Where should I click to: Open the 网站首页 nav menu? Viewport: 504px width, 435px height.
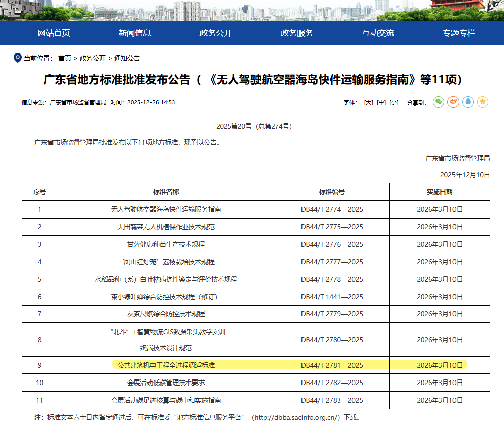click(54, 33)
